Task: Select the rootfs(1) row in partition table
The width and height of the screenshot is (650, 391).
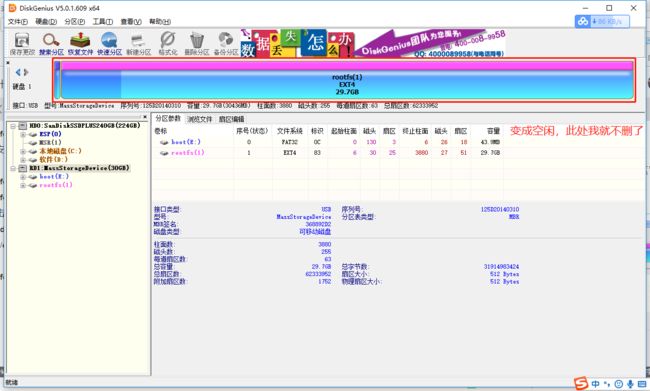Action: pos(327,153)
